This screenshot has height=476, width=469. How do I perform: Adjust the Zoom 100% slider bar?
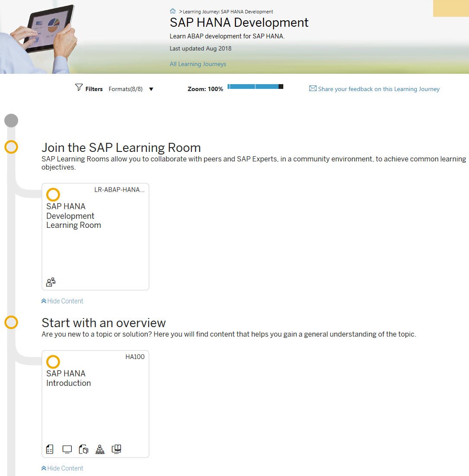[x=255, y=86]
